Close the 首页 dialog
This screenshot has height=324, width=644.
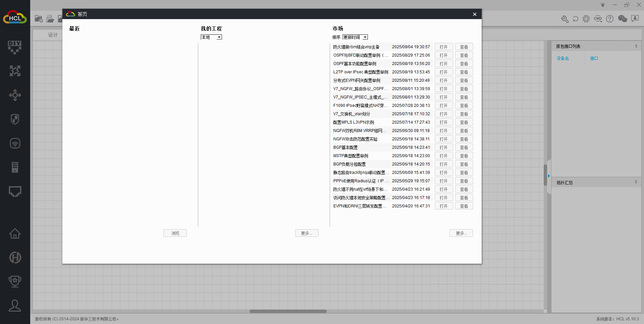[x=475, y=14]
